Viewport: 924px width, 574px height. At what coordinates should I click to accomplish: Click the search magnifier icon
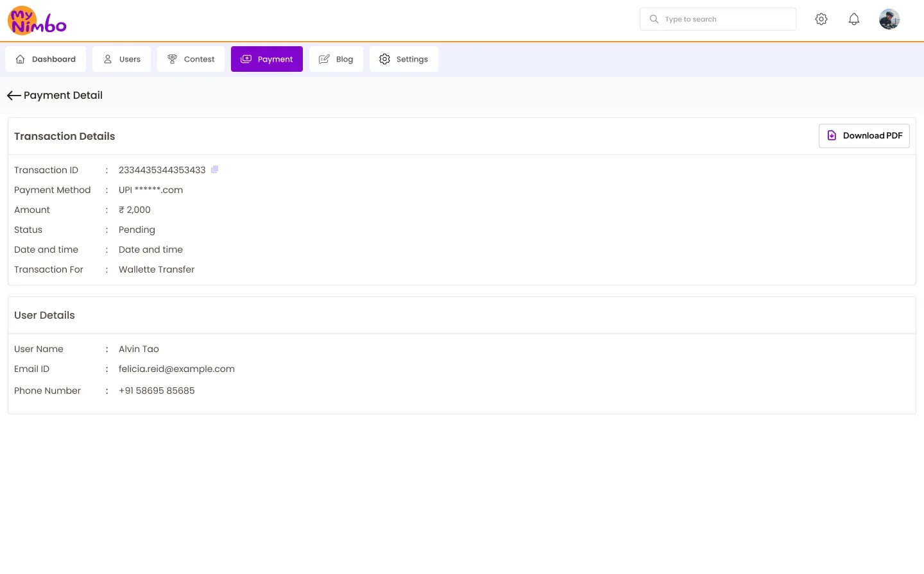point(654,19)
